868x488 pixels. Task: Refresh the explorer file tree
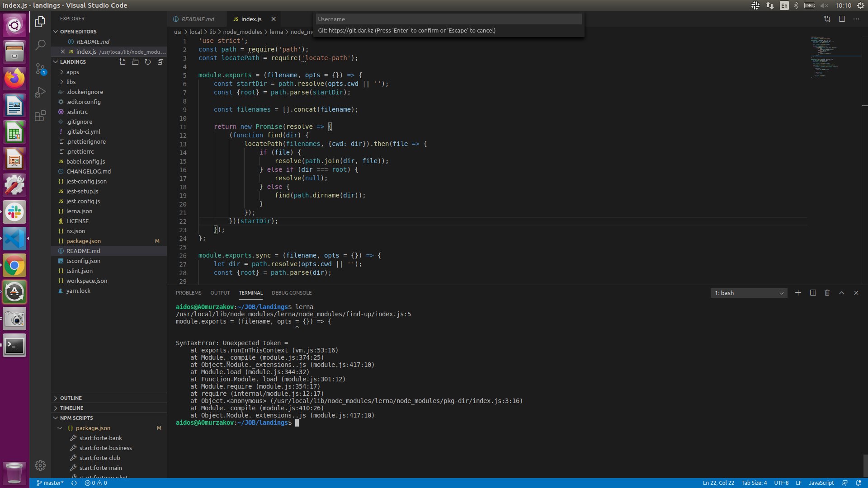pos(148,62)
